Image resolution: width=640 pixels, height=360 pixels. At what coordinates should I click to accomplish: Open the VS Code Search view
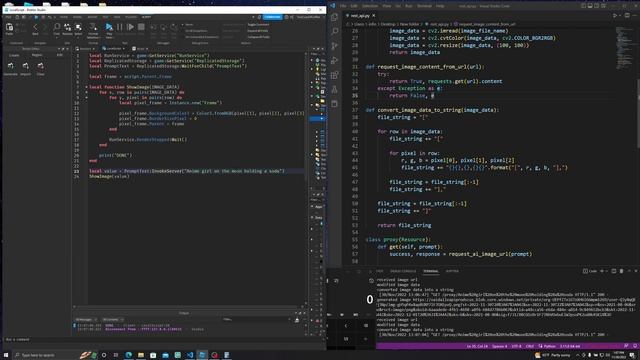click(x=335, y=31)
